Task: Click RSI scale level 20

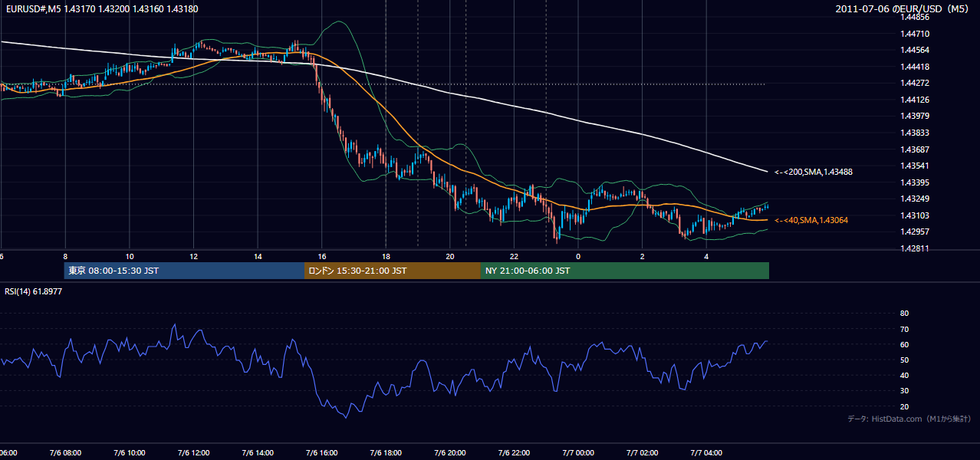Action: coord(904,406)
